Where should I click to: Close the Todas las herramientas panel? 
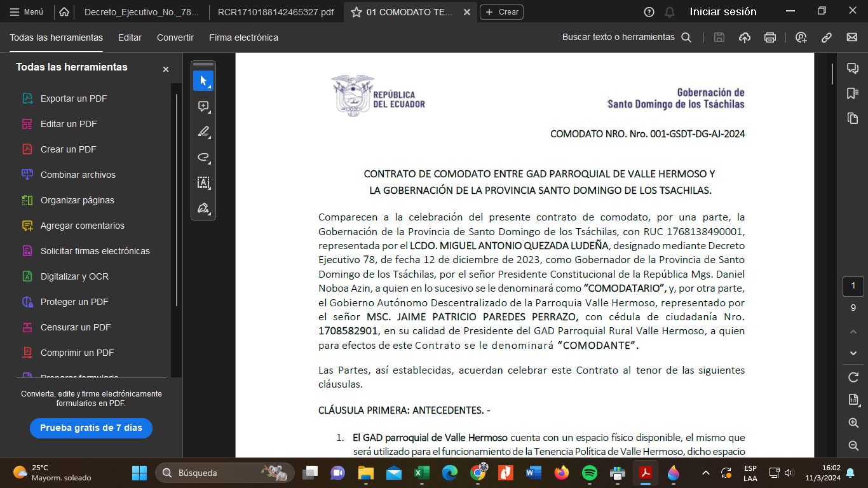[166, 69]
